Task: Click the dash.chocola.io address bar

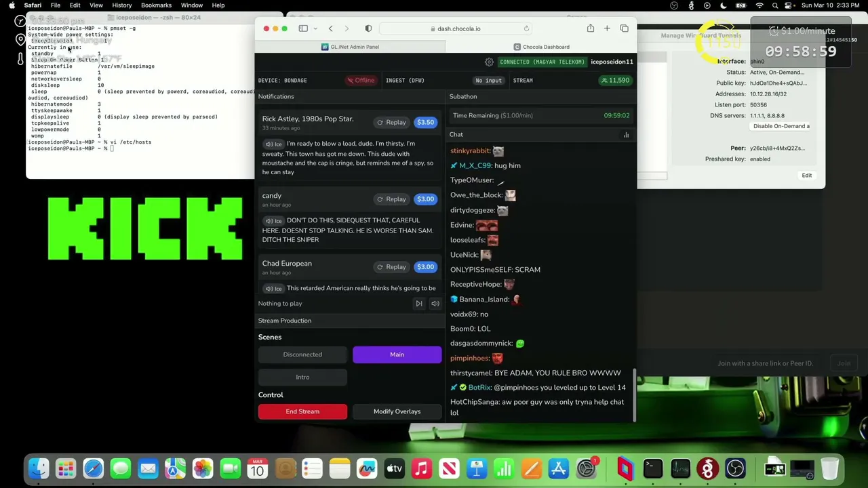Action: [x=455, y=28]
